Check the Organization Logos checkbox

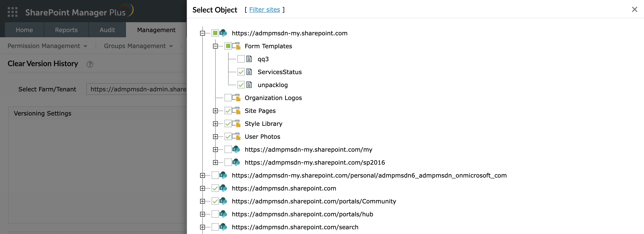coord(228,98)
